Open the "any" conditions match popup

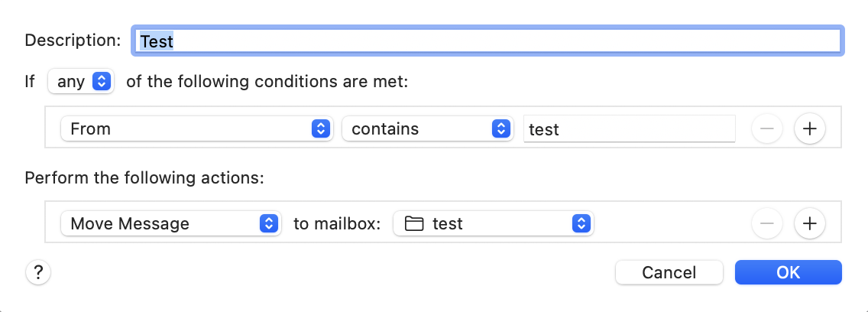(81, 81)
